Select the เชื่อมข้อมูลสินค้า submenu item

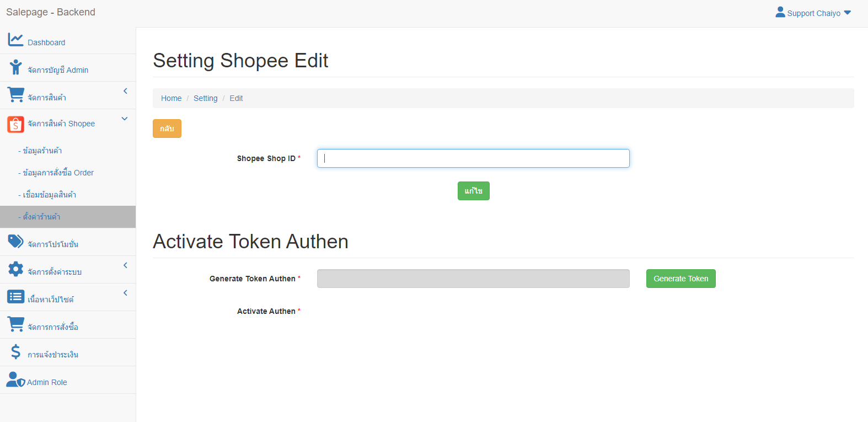pos(49,195)
